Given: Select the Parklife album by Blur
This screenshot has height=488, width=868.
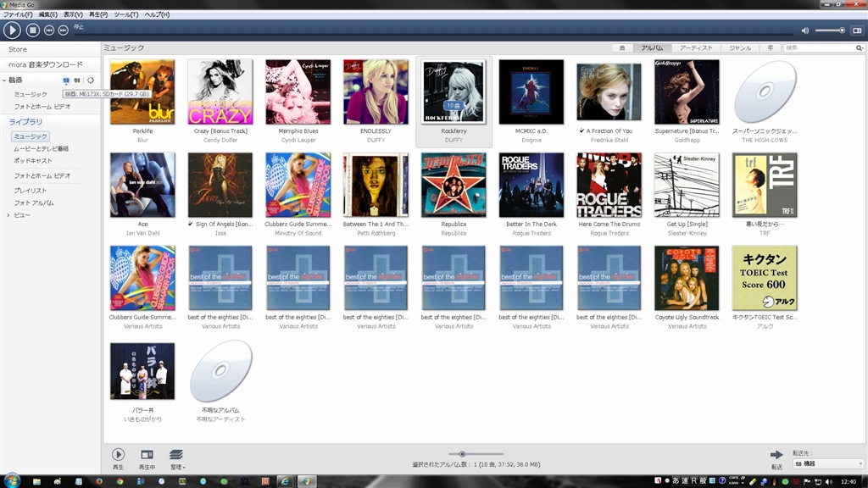Looking at the screenshot, I should (142, 91).
